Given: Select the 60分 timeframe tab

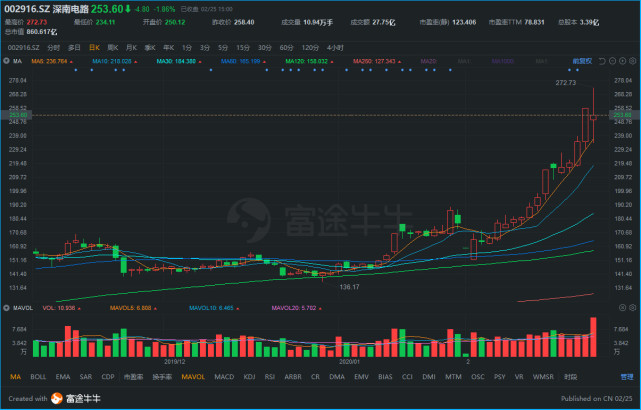Looking at the screenshot, I should [x=287, y=48].
